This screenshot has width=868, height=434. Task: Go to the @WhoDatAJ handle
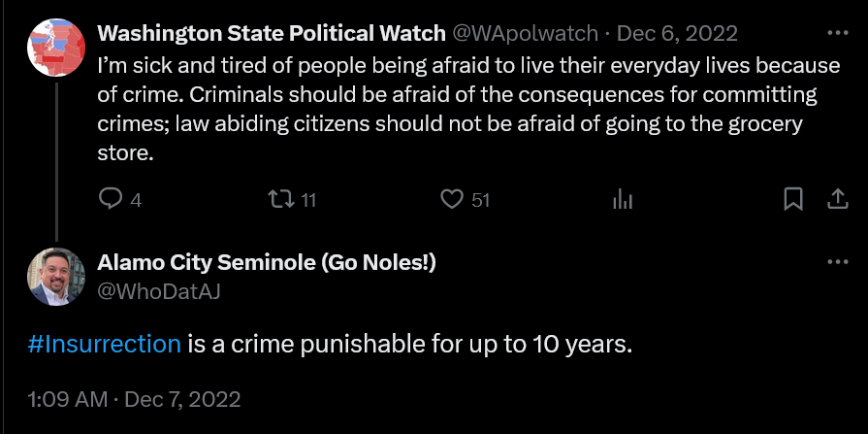[x=160, y=289]
